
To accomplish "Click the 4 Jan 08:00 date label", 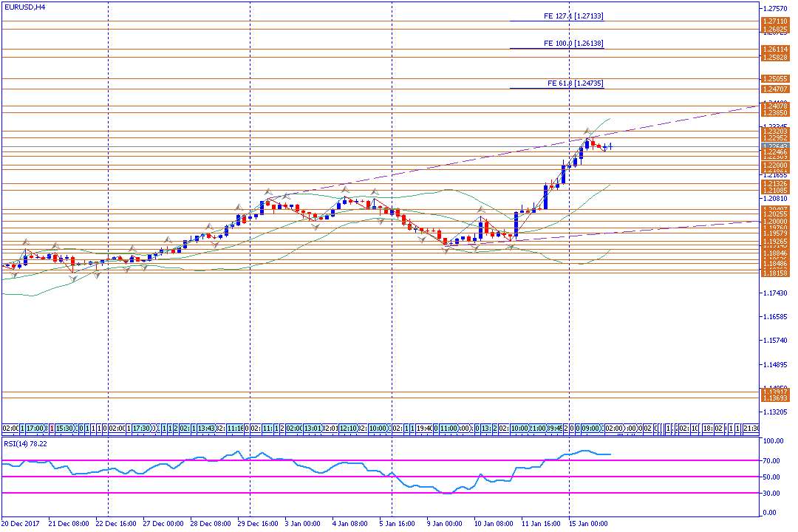I will click(349, 523).
